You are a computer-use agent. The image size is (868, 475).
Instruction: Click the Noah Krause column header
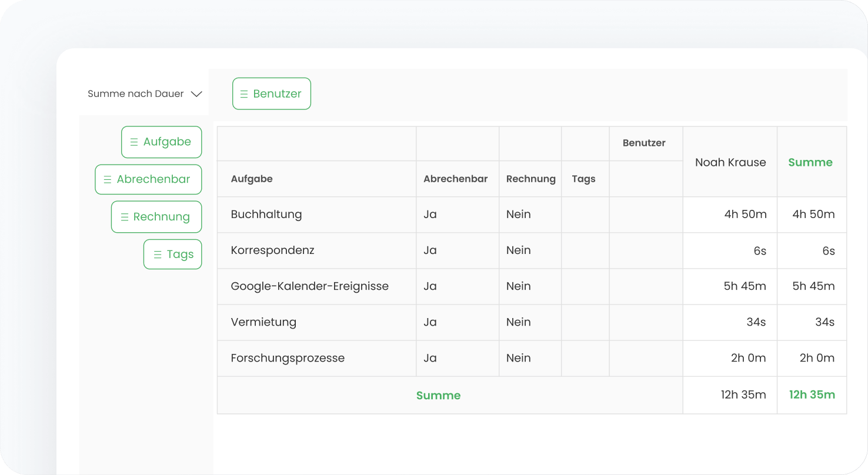730,163
